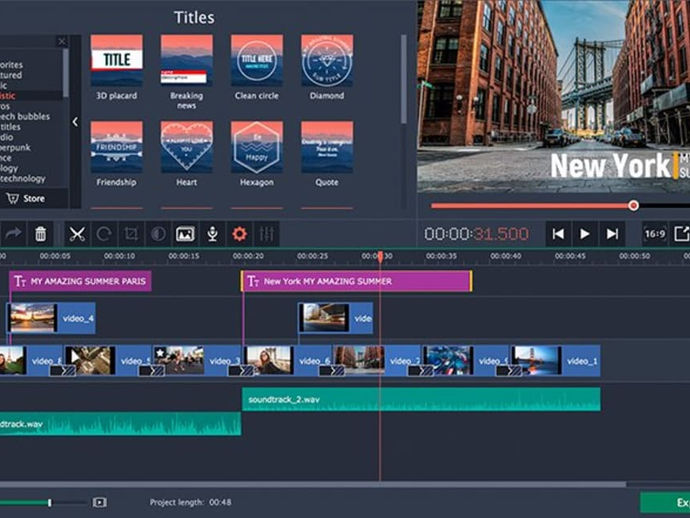The width and height of the screenshot is (690, 518).
Task: Skip to previous frame button
Action: pyautogui.click(x=558, y=234)
